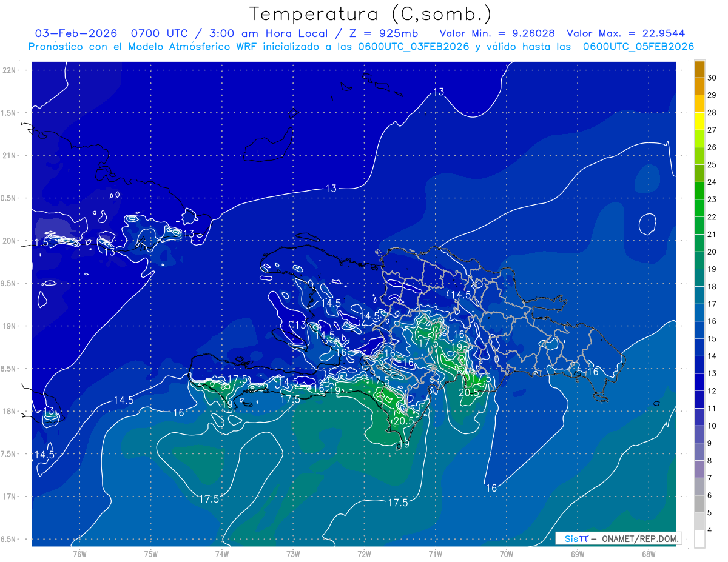Click the 20N latitude axis label

10,241
